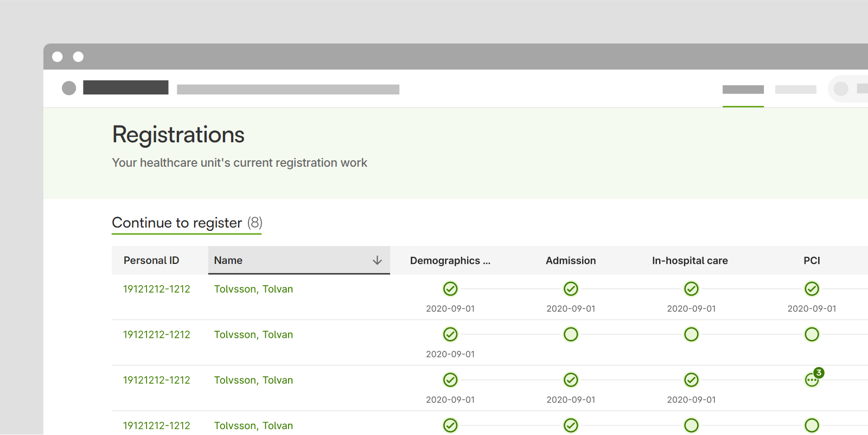Open Tolvsson, Tolvan link in second row

click(253, 335)
